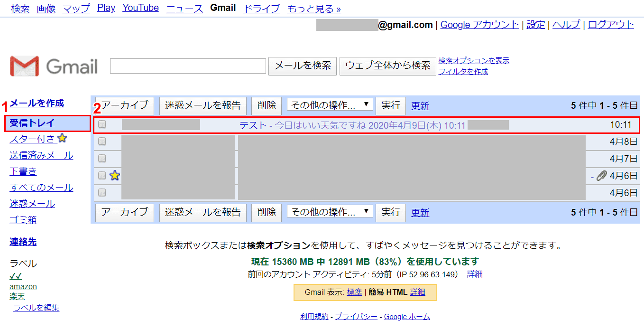Image resolution: width=644 pixels, height=330 pixels.
Task: Click the top アーカイブ button
Action: (125, 105)
